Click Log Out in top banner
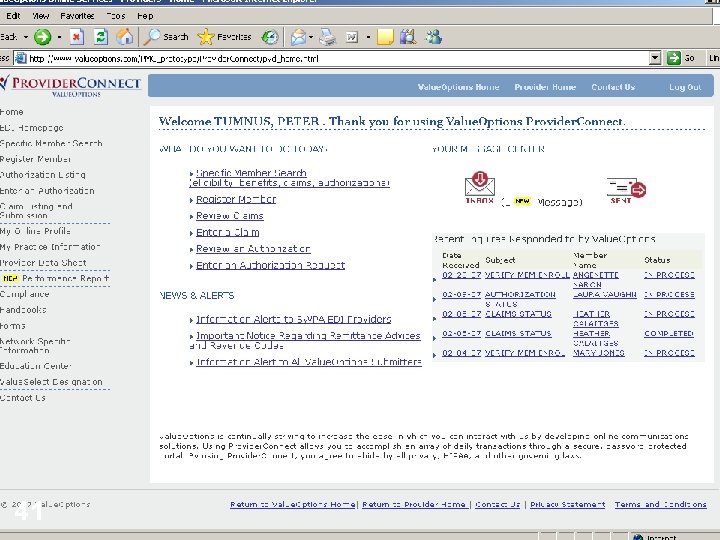The image size is (720, 540). point(685,87)
